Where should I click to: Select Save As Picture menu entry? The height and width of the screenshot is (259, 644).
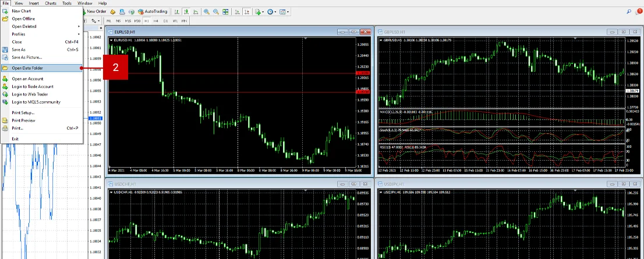tap(27, 57)
